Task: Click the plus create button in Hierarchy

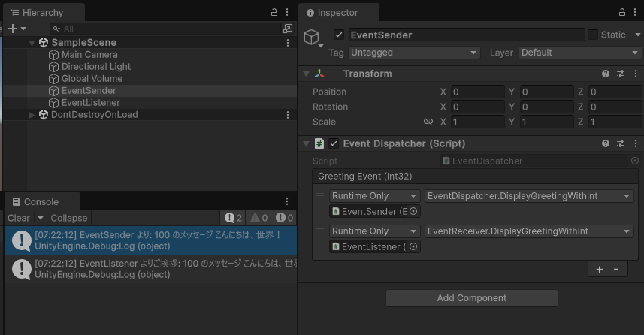Action: [x=13, y=29]
